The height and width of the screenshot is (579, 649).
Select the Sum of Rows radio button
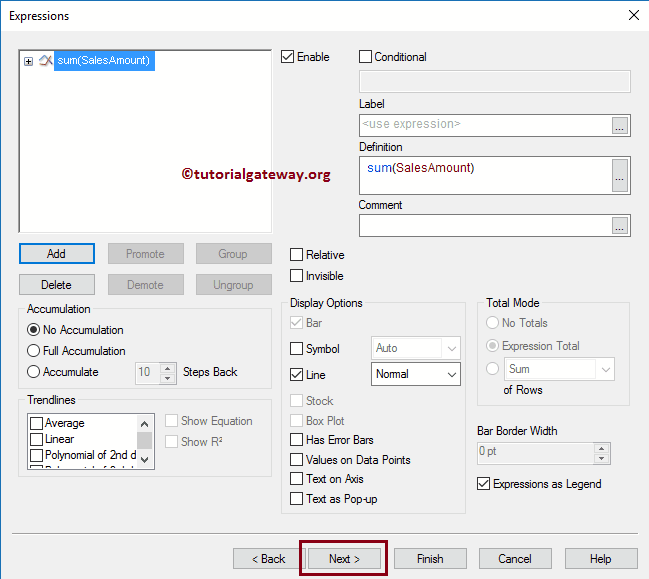click(x=492, y=368)
